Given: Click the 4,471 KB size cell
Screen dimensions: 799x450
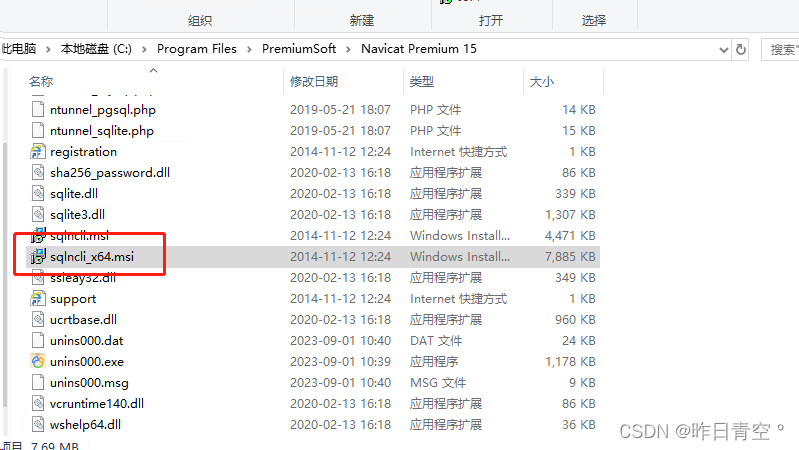Looking at the screenshot, I should point(570,235).
